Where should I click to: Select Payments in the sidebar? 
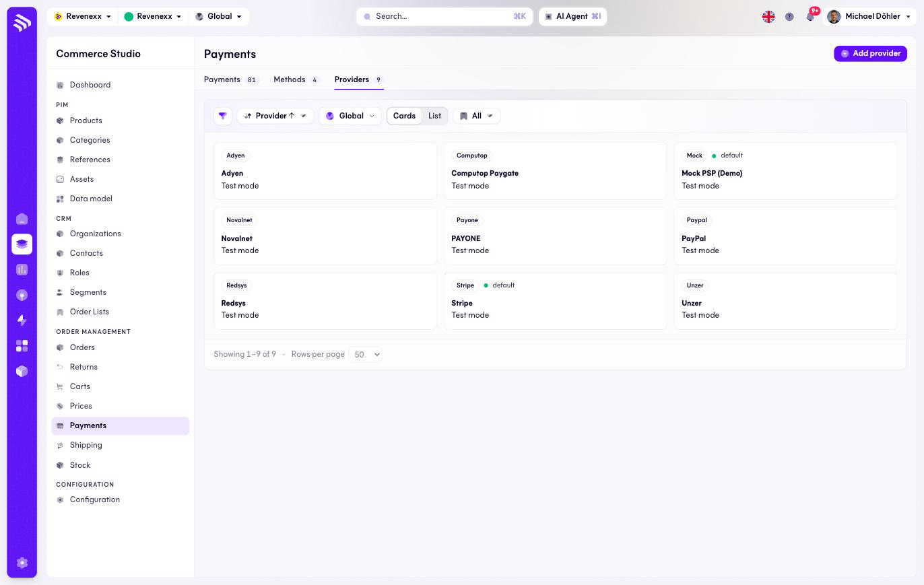(x=121, y=425)
